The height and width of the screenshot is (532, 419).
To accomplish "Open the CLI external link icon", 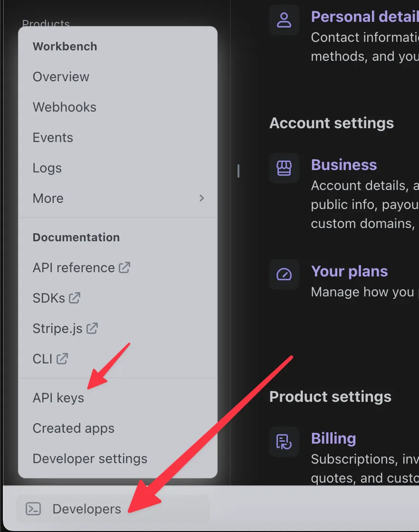I will tap(63, 358).
